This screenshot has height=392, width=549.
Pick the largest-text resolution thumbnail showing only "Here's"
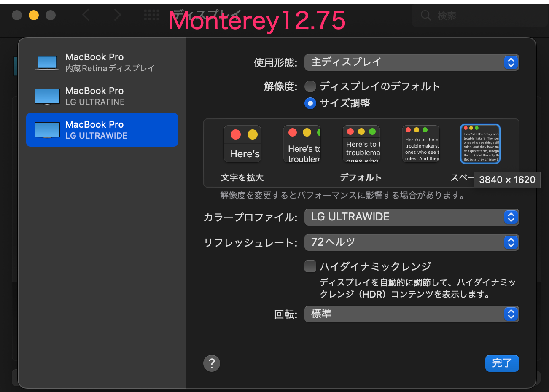coord(242,144)
